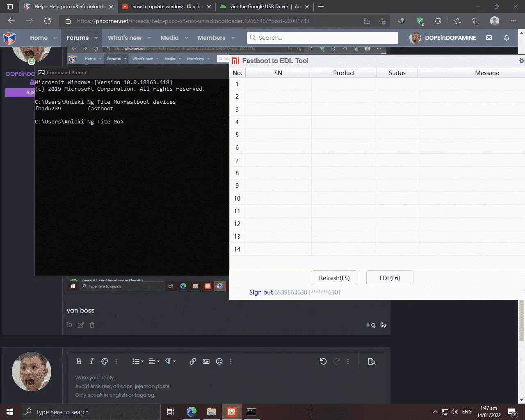This screenshot has width=525, height=420.
Task: Open the text color palette icon
Action: click(105, 361)
